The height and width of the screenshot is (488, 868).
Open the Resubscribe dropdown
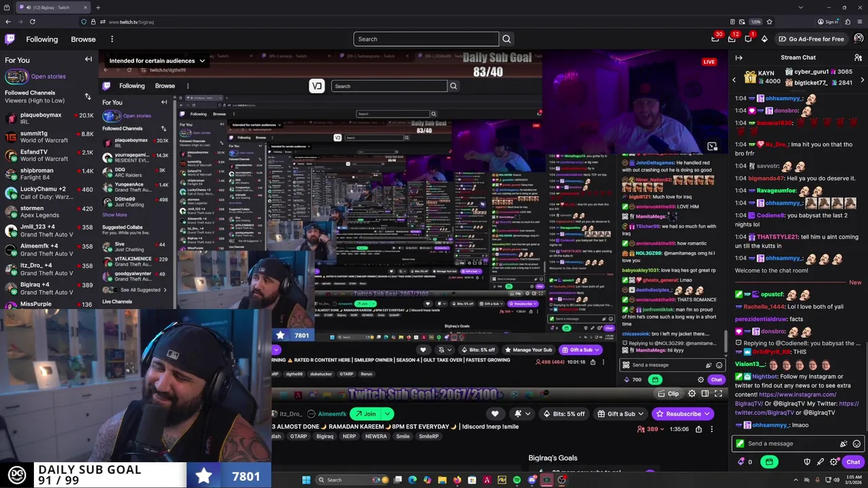tap(707, 414)
